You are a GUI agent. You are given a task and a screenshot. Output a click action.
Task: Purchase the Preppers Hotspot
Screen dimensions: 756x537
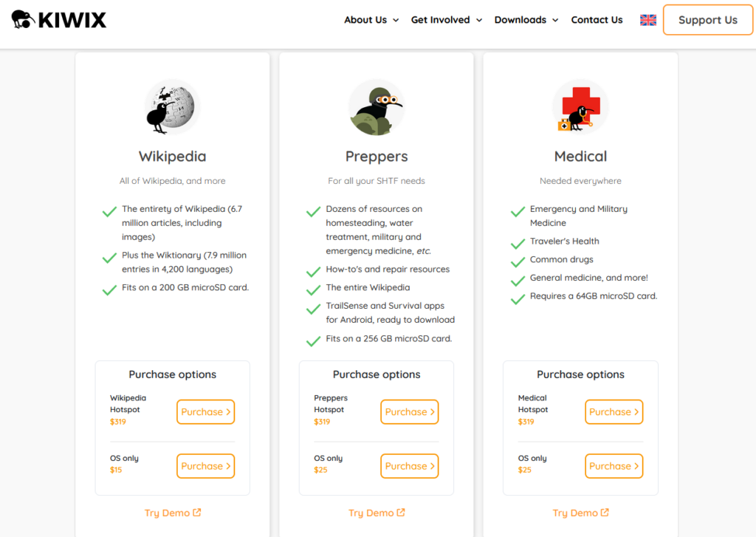pos(409,412)
